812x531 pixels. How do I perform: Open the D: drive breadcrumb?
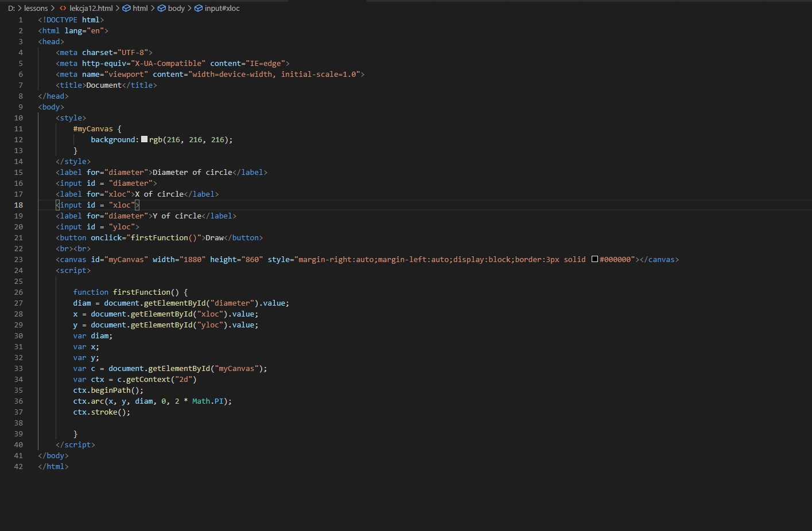click(x=11, y=9)
